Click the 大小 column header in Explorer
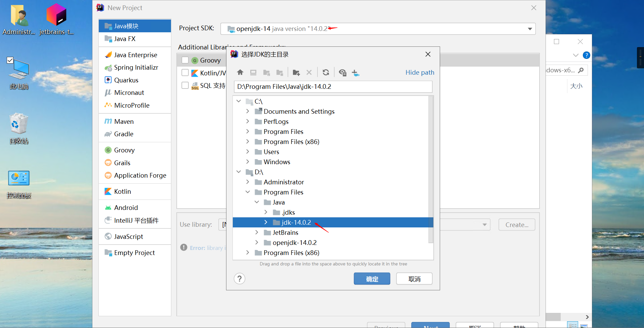The width and height of the screenshot is (644, 328). coord(576,86)
